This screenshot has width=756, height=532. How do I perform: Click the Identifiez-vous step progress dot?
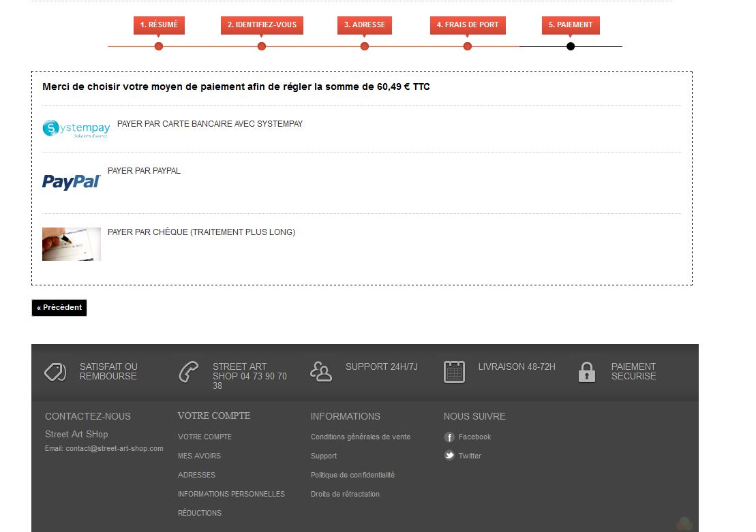pos(262,46)
